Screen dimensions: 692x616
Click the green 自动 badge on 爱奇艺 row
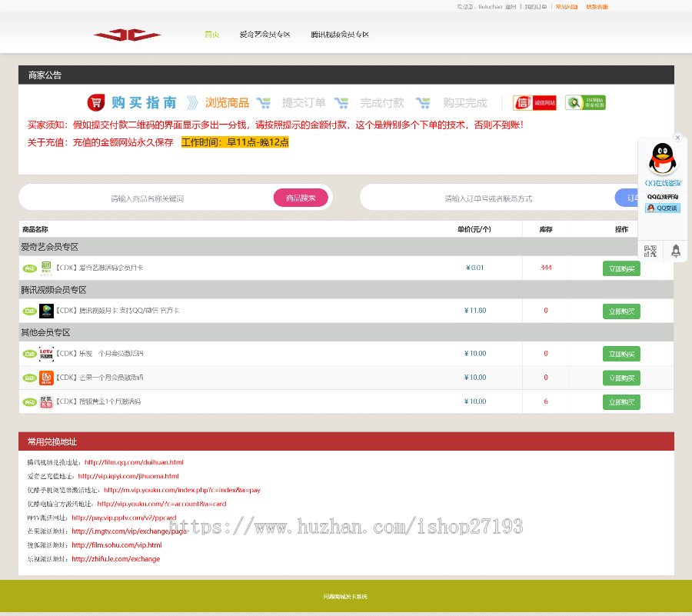(x=29, y=268)
